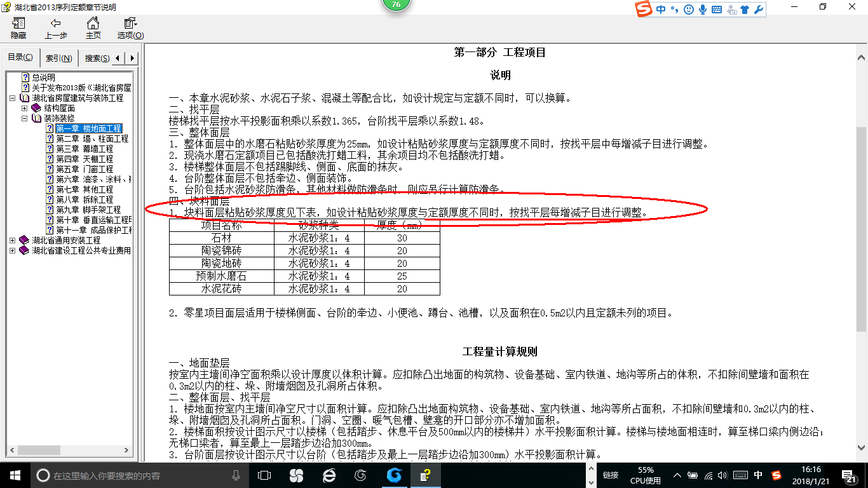
Task: Open 第八章 拆除工程
Action: [85, 200]
